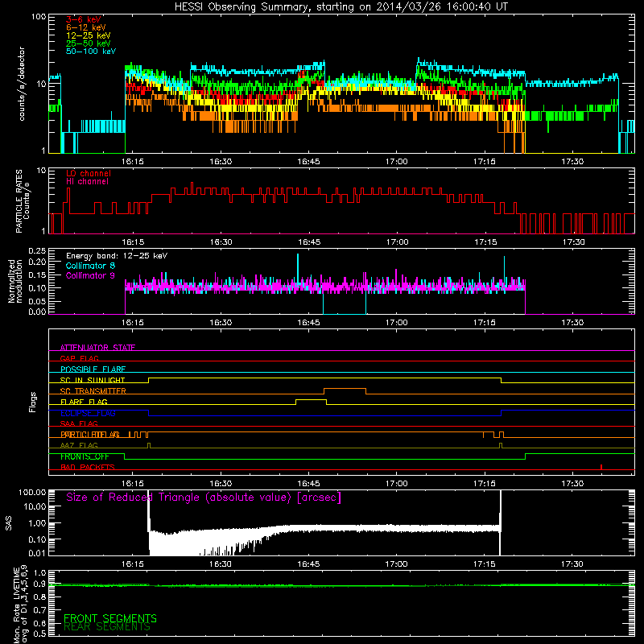Click the 17:15 tick under the modulation panel

[485, 323]
